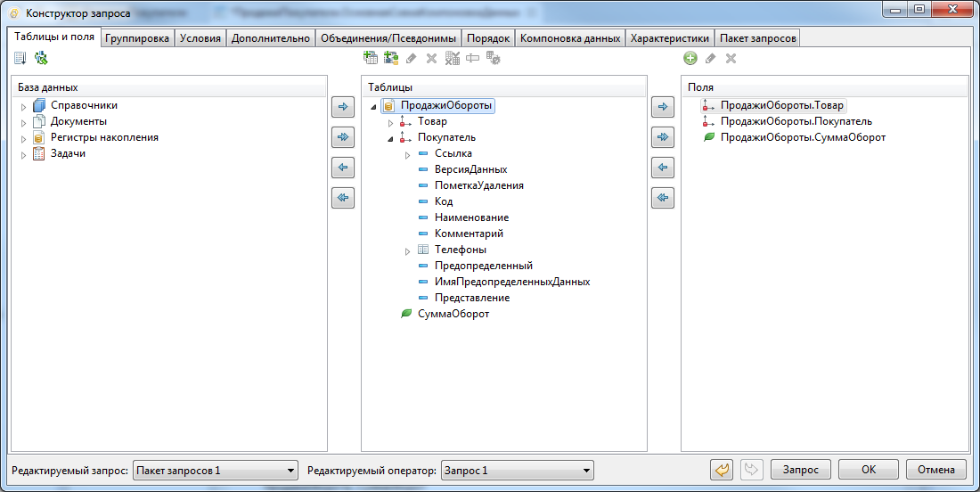Select the Представление field
The width and height of the screenshot is (980, 492).
(472, 299)
